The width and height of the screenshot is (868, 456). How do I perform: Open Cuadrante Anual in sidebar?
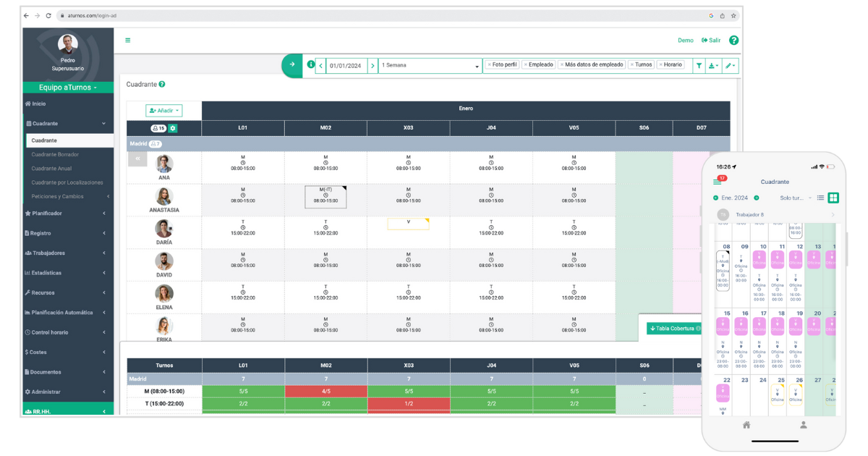pyautogui.click(x=51, y=169)
